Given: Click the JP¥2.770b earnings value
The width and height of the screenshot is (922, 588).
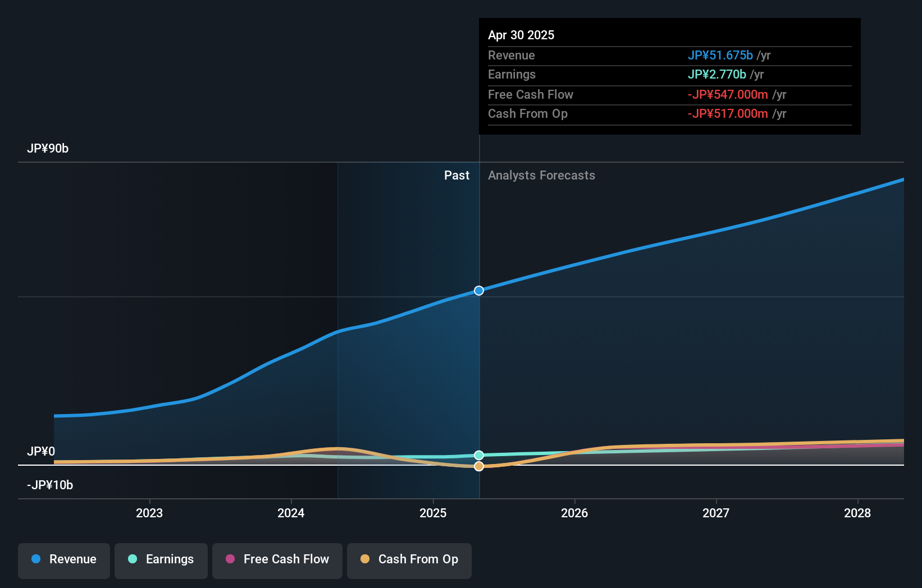Looking at the screenshot, I should [x=717, y=75].
